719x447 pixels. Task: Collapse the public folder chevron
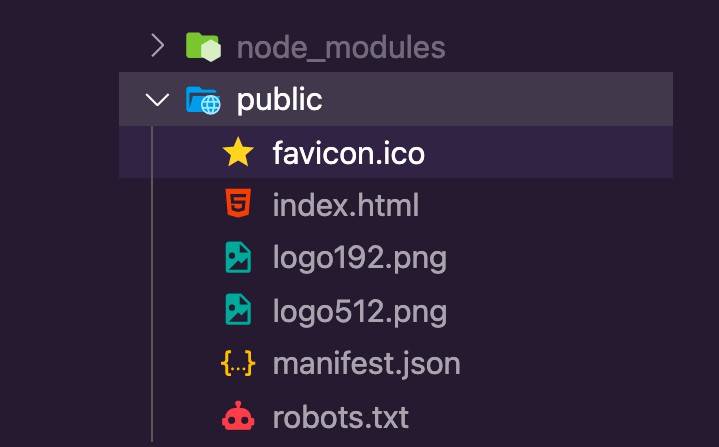[x=156, y=100]
